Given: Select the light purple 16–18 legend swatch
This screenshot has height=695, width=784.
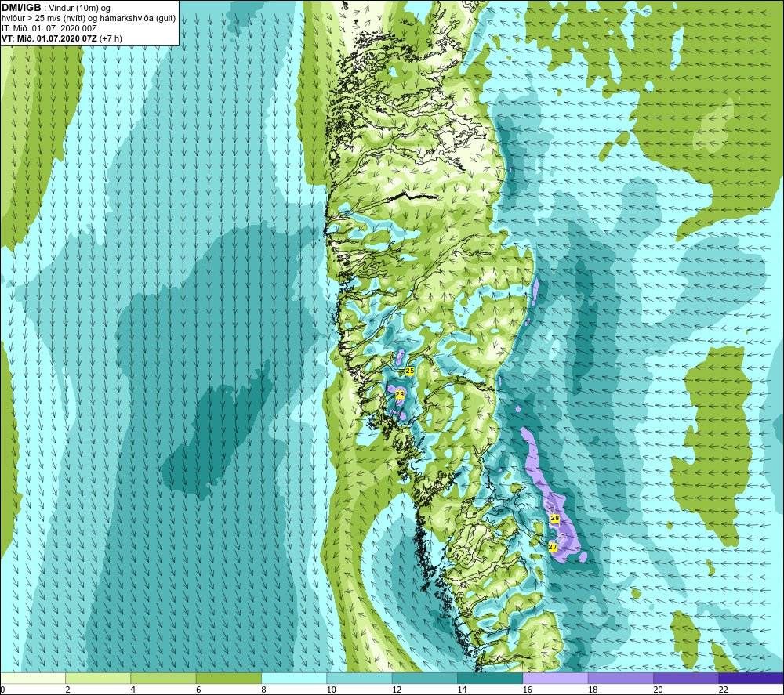Looking at the screenshot, I should [555, 678].
